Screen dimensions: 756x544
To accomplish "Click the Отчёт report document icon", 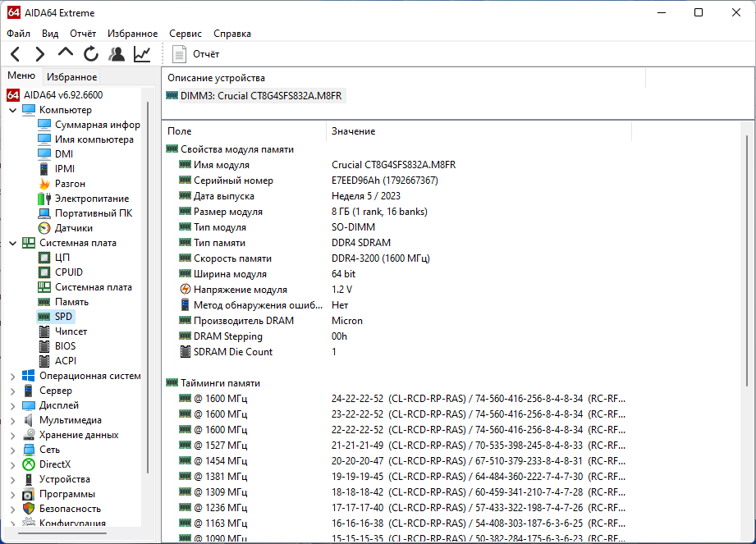I will point(180,54).
